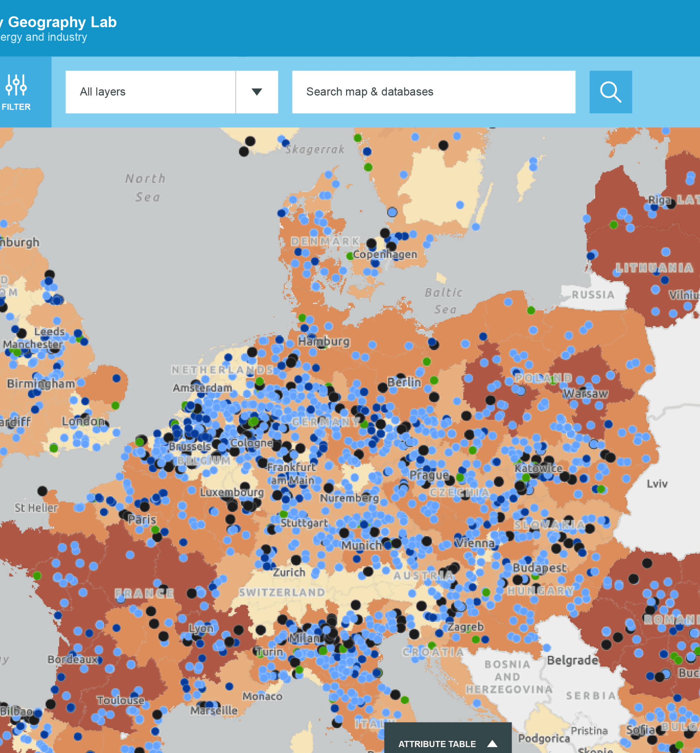
Task: Select the outlined blue marker northeast of Copenhagen
Action: tap(392, 212)
